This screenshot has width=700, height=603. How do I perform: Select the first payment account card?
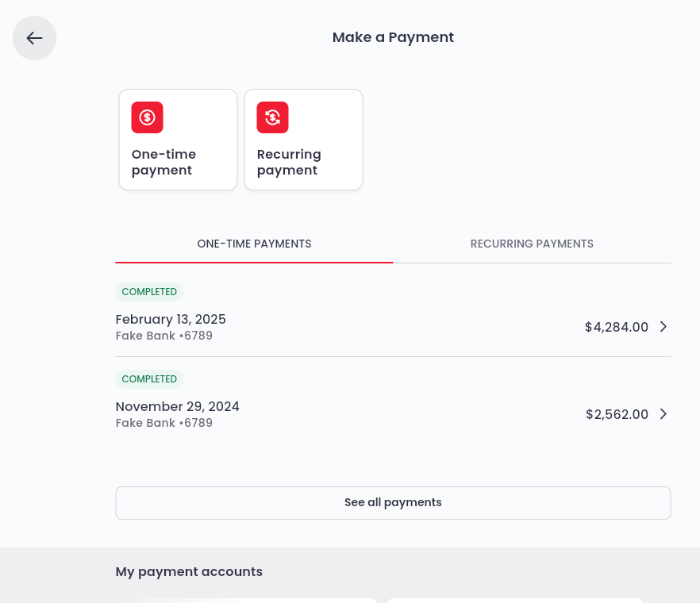246,601
